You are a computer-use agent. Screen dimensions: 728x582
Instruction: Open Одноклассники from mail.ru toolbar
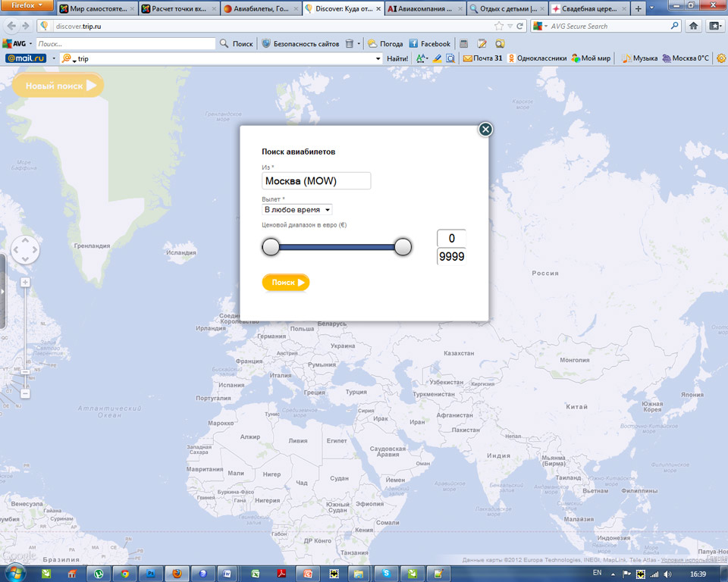coord(537,58)
